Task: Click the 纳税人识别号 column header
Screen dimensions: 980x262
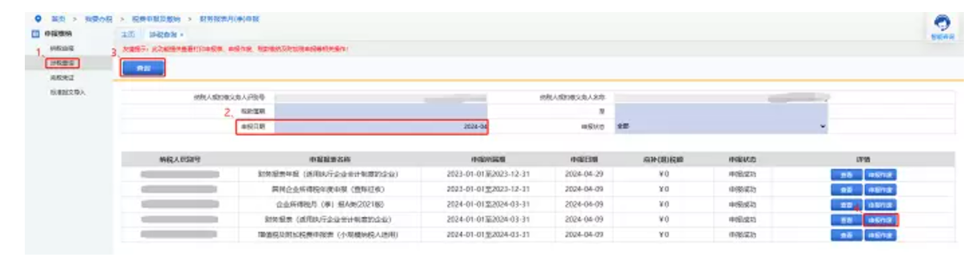Action: coord(179,160)
